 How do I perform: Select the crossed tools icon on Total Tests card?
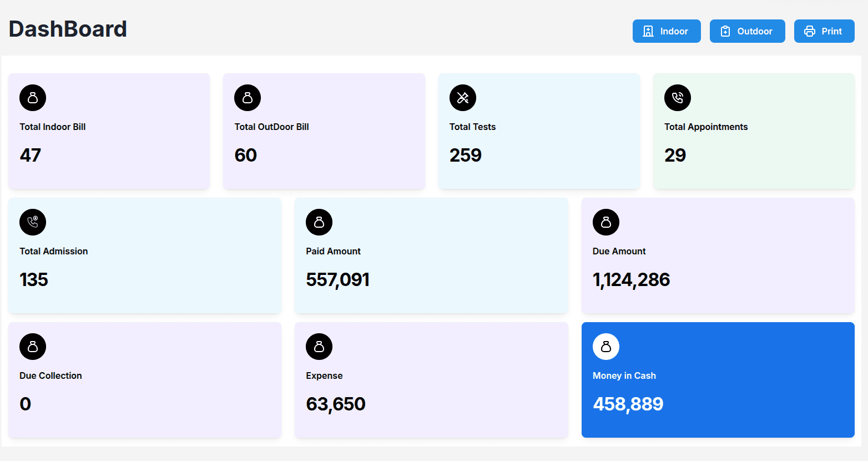(462, 97)
